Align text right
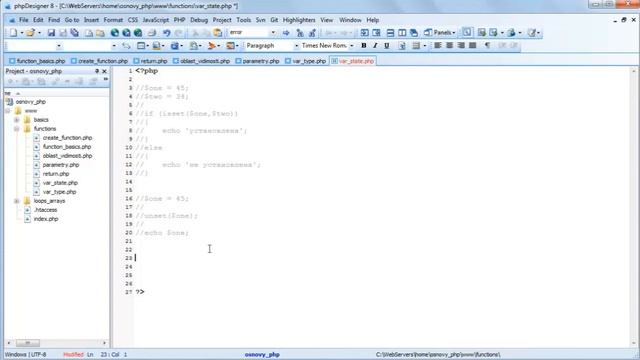This screenshot has width=640, height=360. coord(461,46)
